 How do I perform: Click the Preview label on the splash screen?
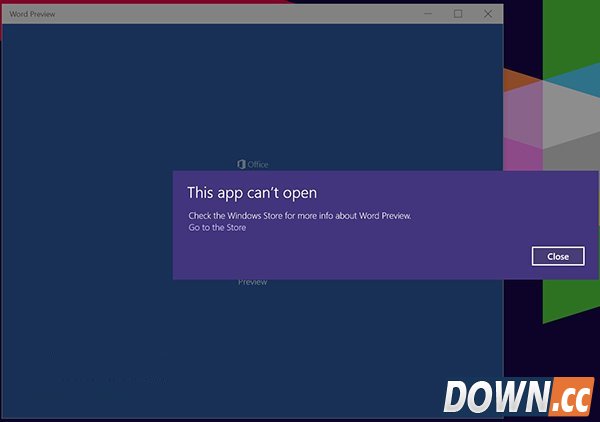[x=252, y=282]
